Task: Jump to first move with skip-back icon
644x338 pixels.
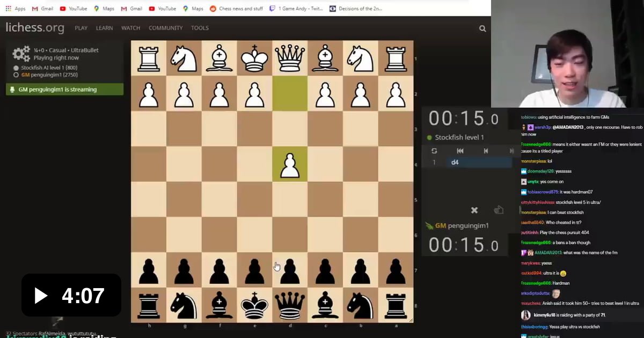Action: pos(460,151)
